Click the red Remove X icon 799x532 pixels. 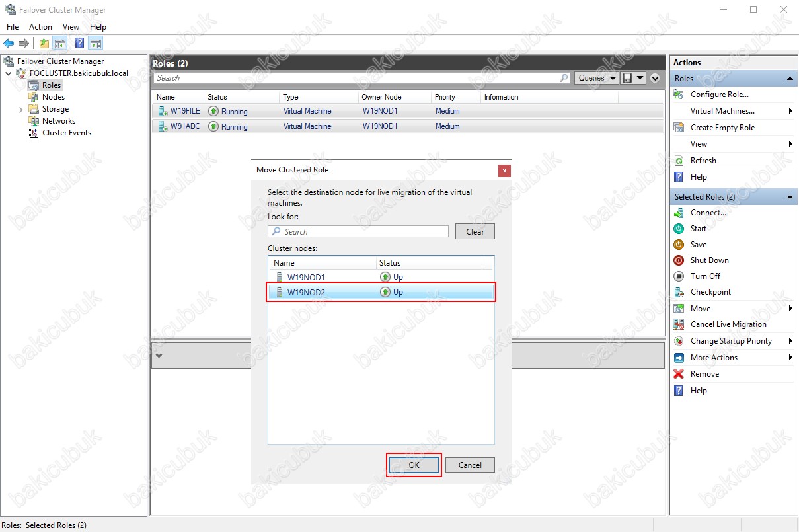coord(679,374)
